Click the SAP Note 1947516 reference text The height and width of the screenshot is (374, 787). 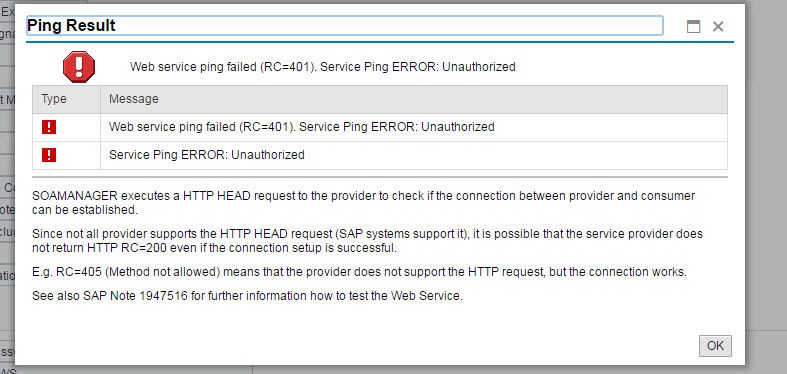point(135,296)
